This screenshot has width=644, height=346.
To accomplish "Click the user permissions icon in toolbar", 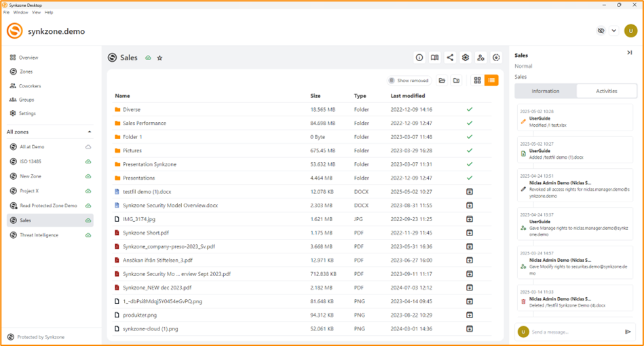I will click(481, 58).
